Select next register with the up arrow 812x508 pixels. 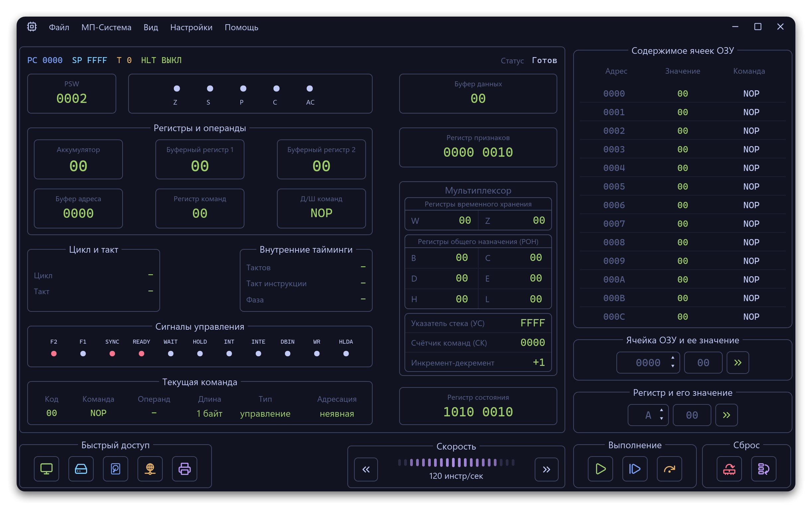[662, 410]
